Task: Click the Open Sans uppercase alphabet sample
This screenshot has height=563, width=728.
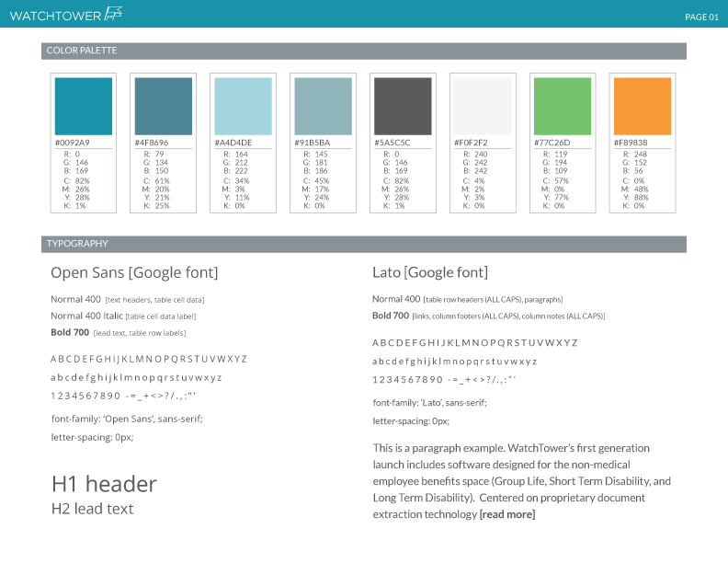Action: 149,359
